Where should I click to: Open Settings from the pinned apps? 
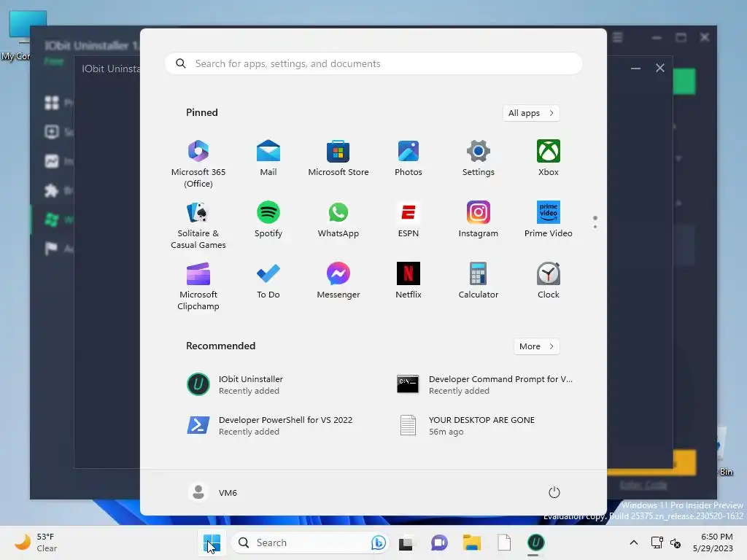(479, 158)
